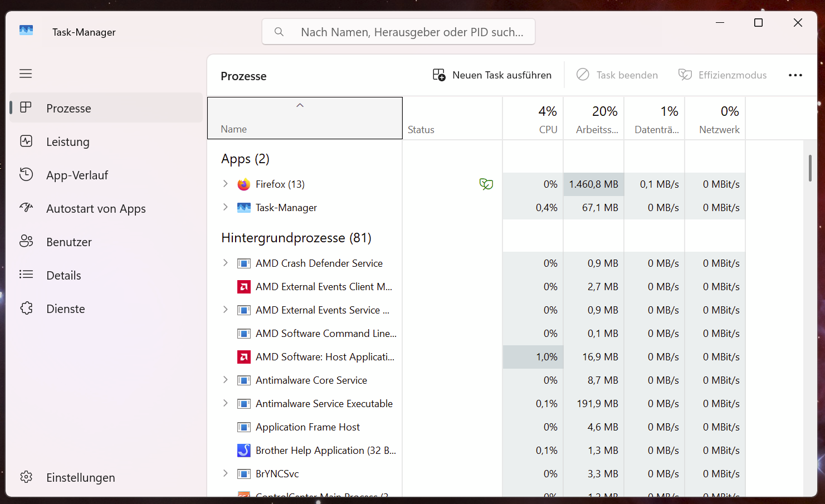Viewport: 825px width, 504px height.
Task: Click the Status column header
Action: coord(452,118)
